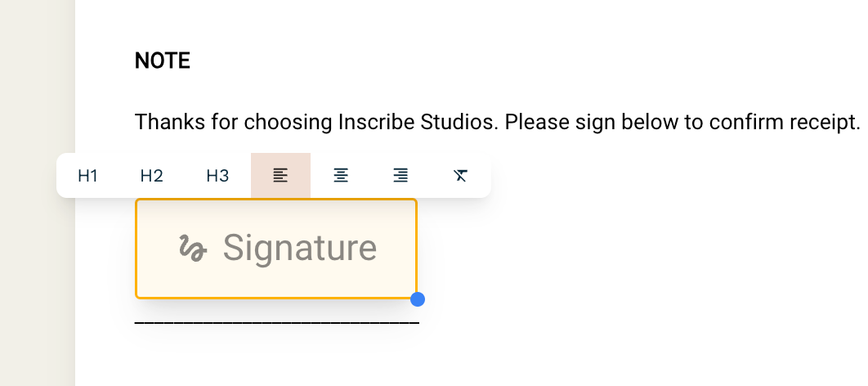Viewport: 868px width, 386px height.
Task: Center-align the text using toolbar icon
Action: [341, 175]
